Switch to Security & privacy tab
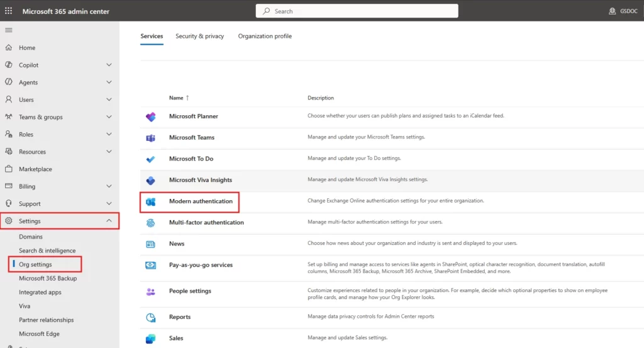Image resolution: width=644 pixels, height=348 pixels. [199, 36]
